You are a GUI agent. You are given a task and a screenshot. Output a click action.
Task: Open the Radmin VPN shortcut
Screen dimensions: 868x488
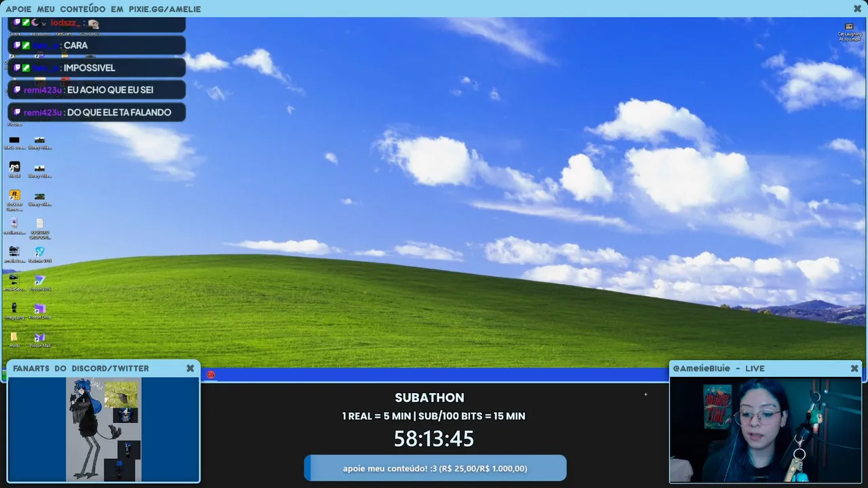pyautogui.click(x=40, y=253)
